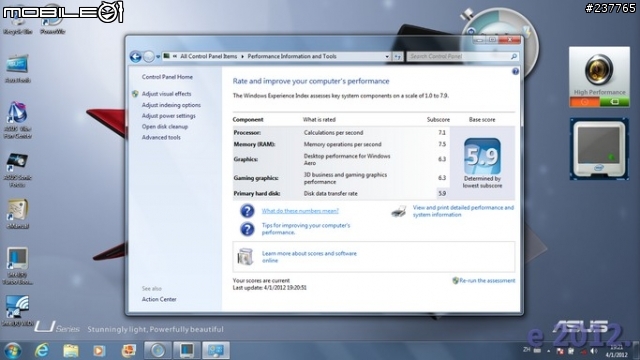The height and width of the screenshot is (360, 640).
Task: Show hidden tray icons arrow
Action: [549, 351]
